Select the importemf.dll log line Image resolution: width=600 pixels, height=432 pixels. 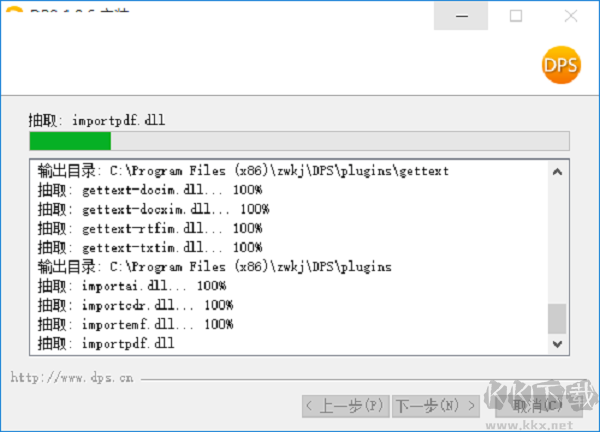click(135, 324)
